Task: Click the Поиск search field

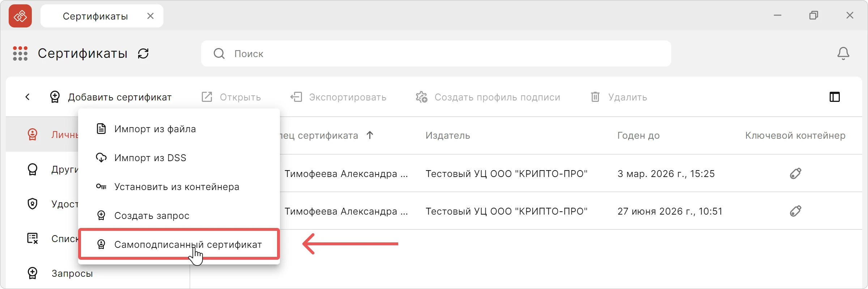Action: pyautogui.click(x=436, y=53)
